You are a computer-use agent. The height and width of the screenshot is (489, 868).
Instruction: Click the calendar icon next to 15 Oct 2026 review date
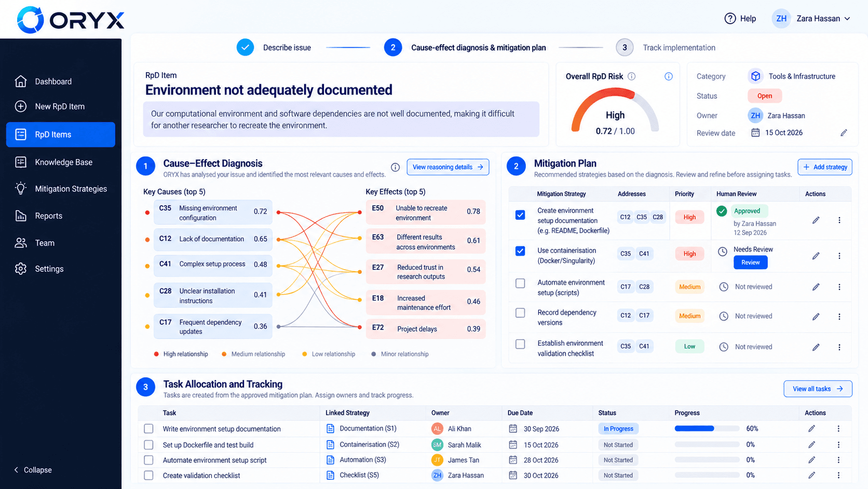(755, 133)
